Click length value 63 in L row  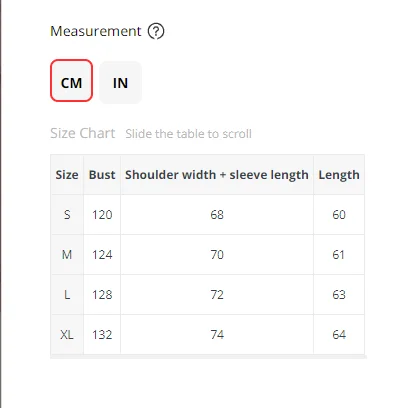[339, 295]
